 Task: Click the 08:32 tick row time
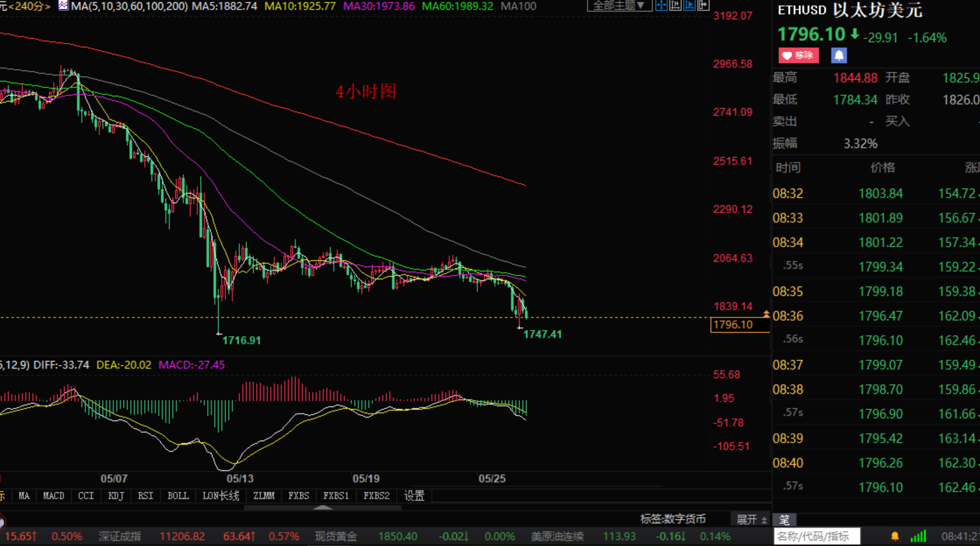[788, 194]
